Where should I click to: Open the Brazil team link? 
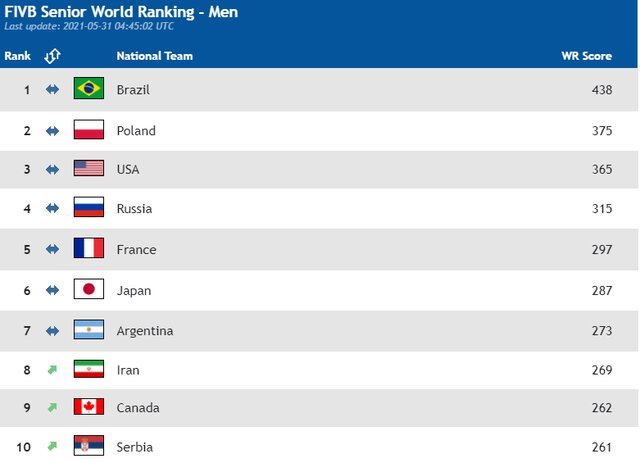coord(133,90)
